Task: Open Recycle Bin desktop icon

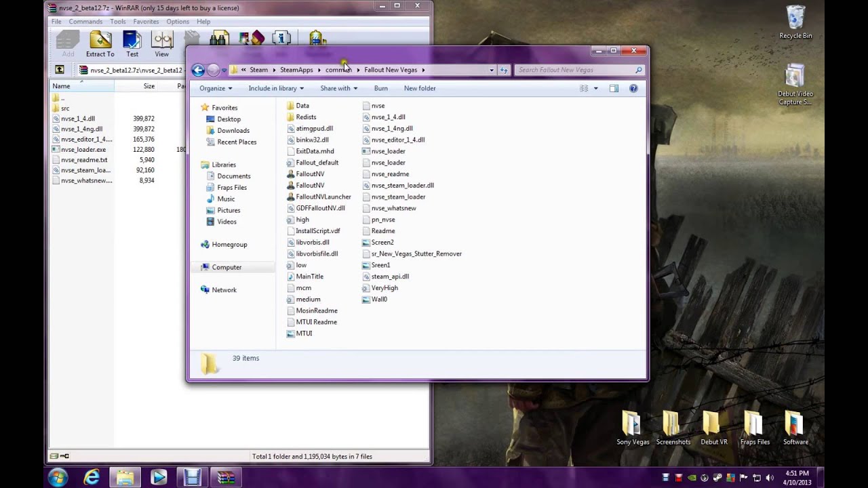Action: click(795, 22)
